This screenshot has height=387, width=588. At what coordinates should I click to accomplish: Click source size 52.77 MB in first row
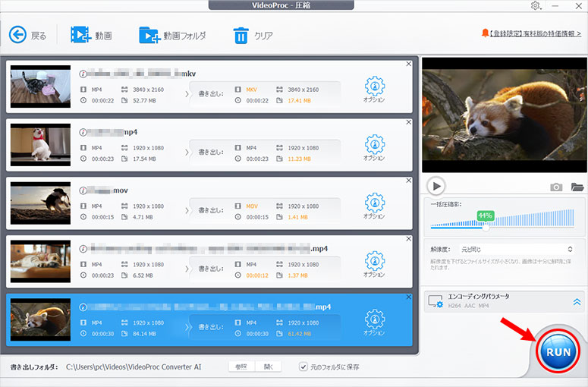click(144, 100)
